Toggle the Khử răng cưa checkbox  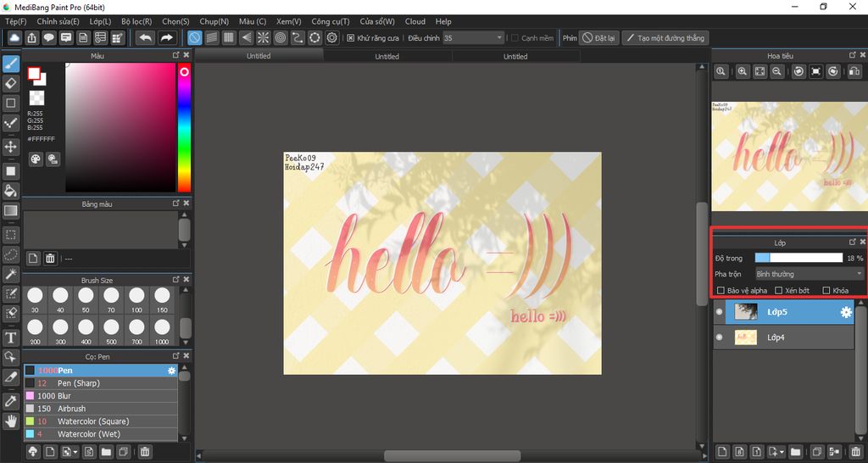[x=350, y=38]
